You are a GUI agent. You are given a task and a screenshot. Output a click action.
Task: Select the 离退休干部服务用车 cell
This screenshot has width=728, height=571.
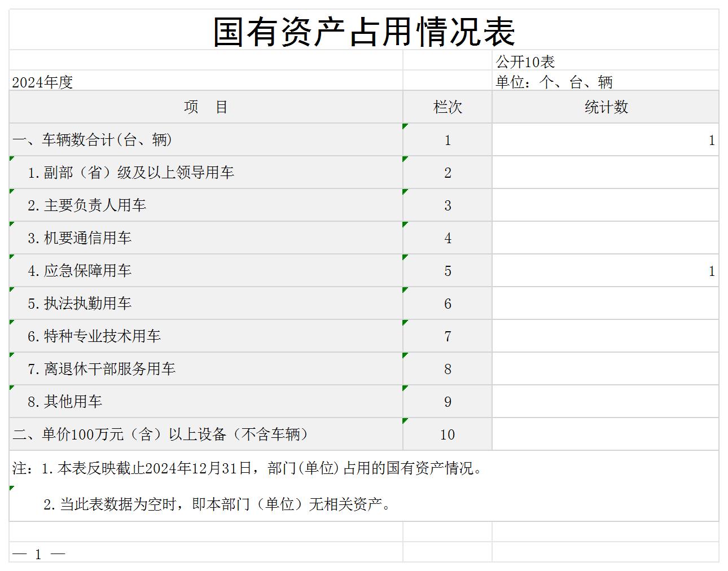pos(102,369)
